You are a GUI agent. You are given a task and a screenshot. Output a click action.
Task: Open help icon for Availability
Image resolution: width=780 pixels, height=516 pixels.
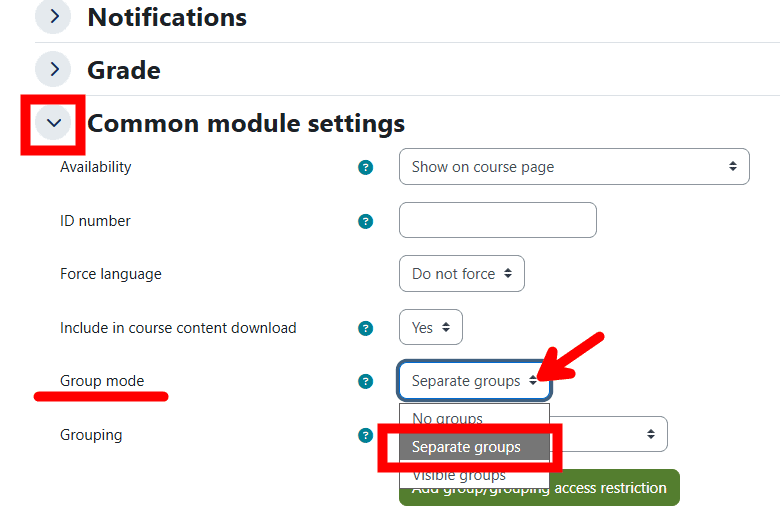(x=366, y=167)
